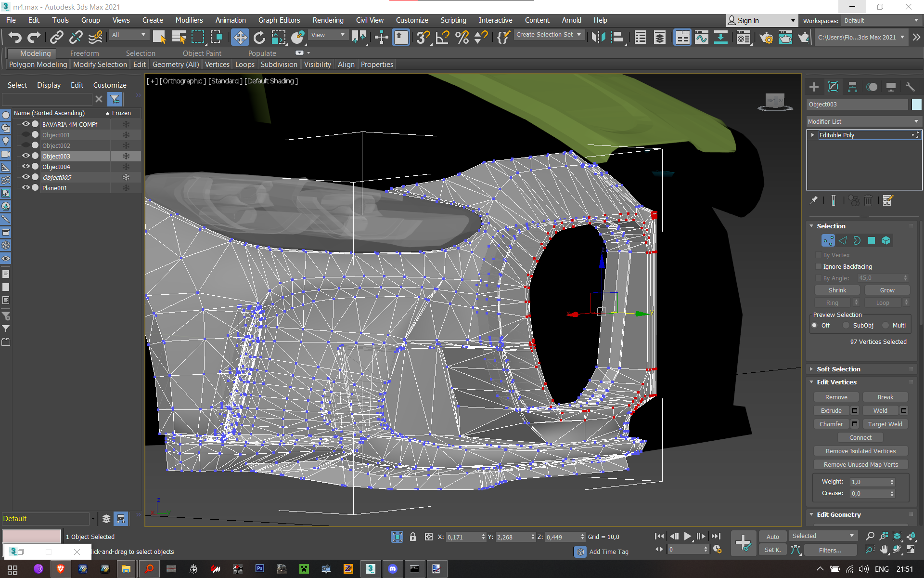Screen dimensions: 924x578
Task: Hide Object004 using its eye icon
Action: 26,167
